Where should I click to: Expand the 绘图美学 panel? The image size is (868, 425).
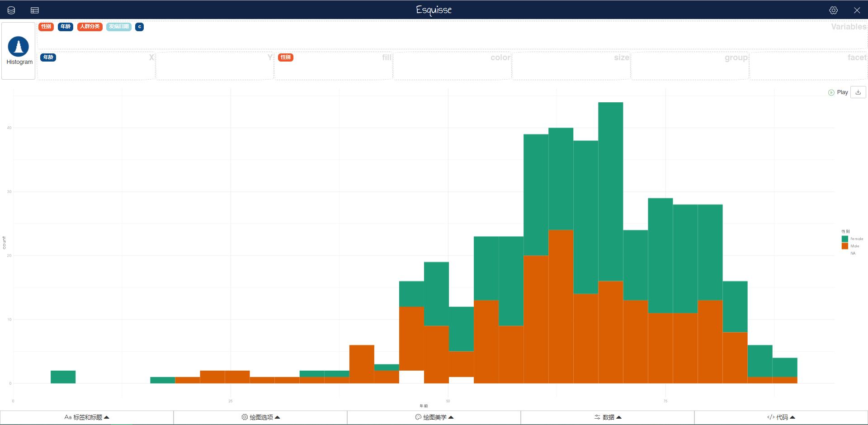tap(434, 417)
